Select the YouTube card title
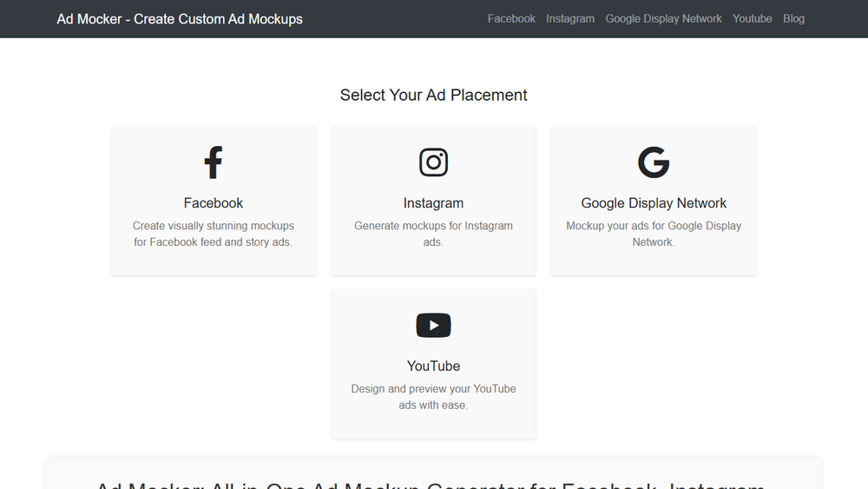Screen dimensions: 868x489 [433, 366]
